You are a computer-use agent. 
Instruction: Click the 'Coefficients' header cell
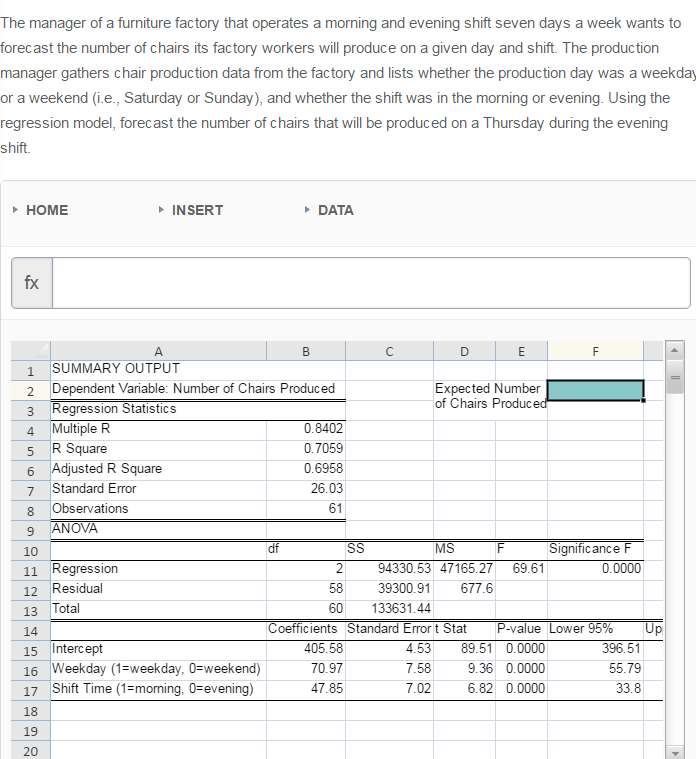pyautogui.click(x=306, y=629)
